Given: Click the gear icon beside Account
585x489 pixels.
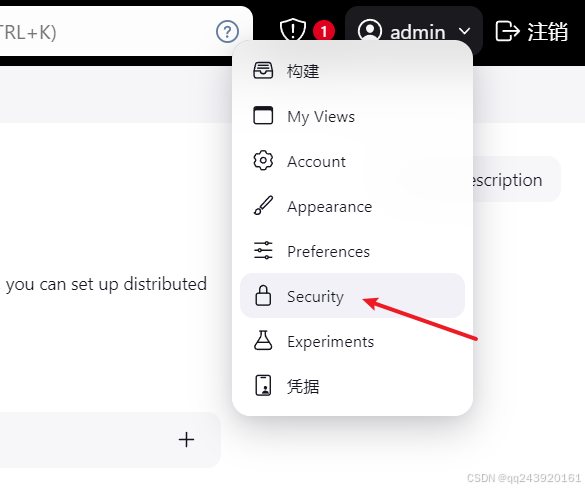Looking at the screenshot, I should pyautogui.click(x=263, y=161).
